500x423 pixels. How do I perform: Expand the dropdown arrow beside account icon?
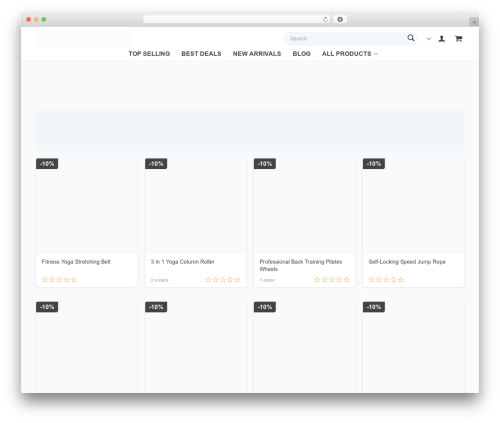(x=429, y=39)
